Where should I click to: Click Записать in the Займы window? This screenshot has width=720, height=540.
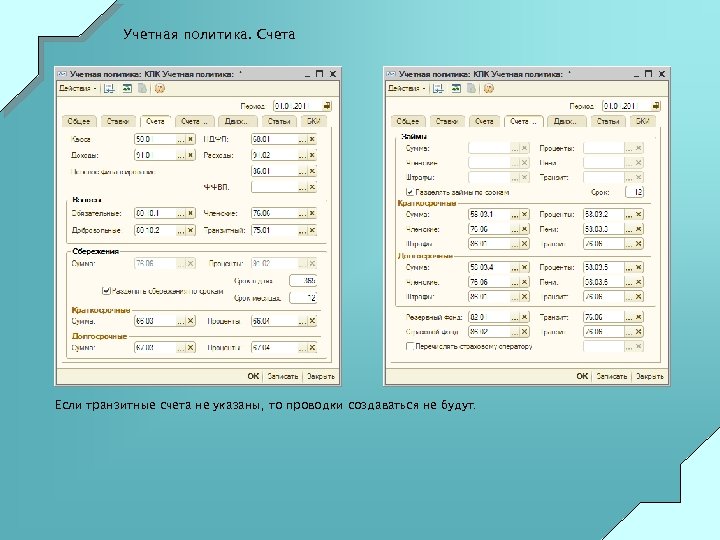click(x=611, y=376)
